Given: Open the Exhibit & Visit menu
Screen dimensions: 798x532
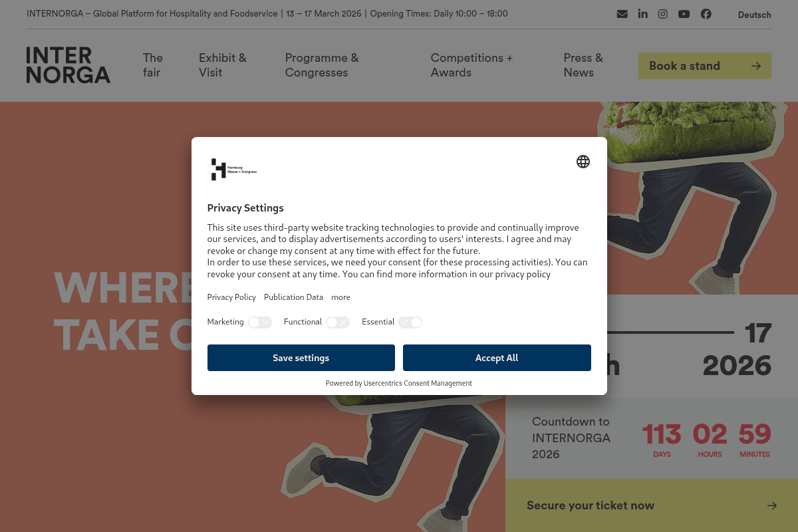Looking at the screenshot, I should click(223, 65).
